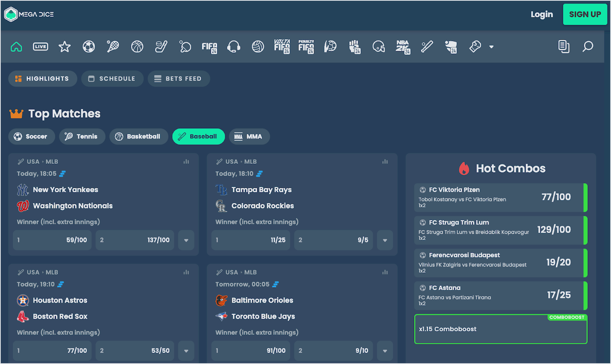Filter Top Matches by Basketball
Screen dimensions: 611x364
click(x=139, y=137)
